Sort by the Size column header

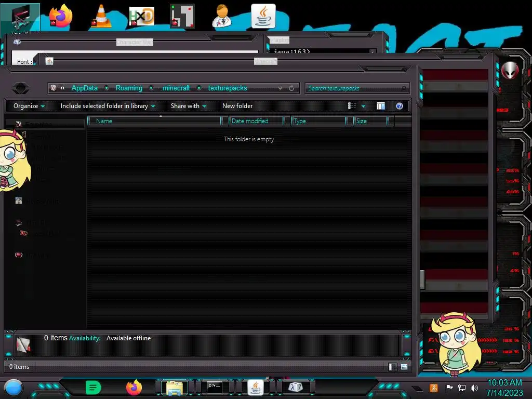370,121
